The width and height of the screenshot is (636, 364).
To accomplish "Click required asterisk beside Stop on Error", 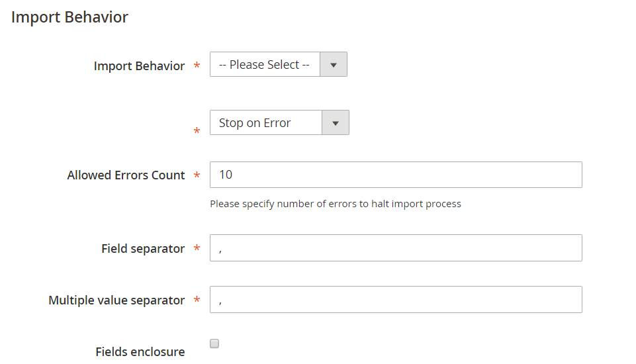I will [x=197, y=130].
